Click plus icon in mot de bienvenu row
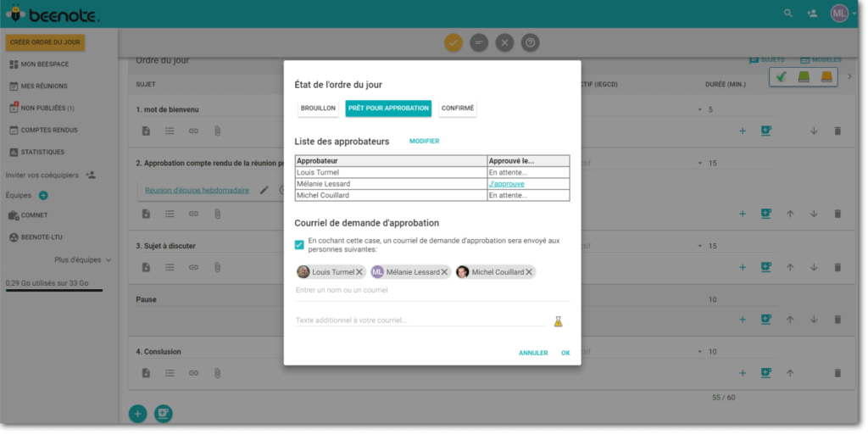 pyautogui.click(x=743, y=131)
